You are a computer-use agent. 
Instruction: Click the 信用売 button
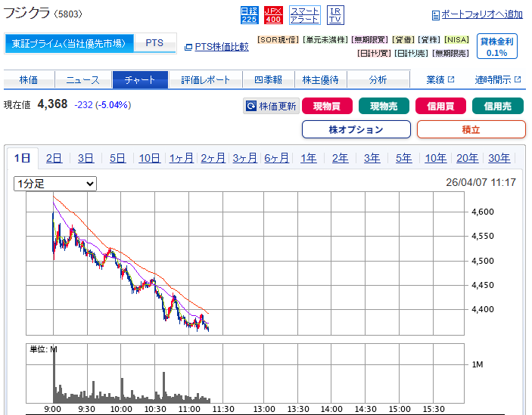click(x=498, y=106)
